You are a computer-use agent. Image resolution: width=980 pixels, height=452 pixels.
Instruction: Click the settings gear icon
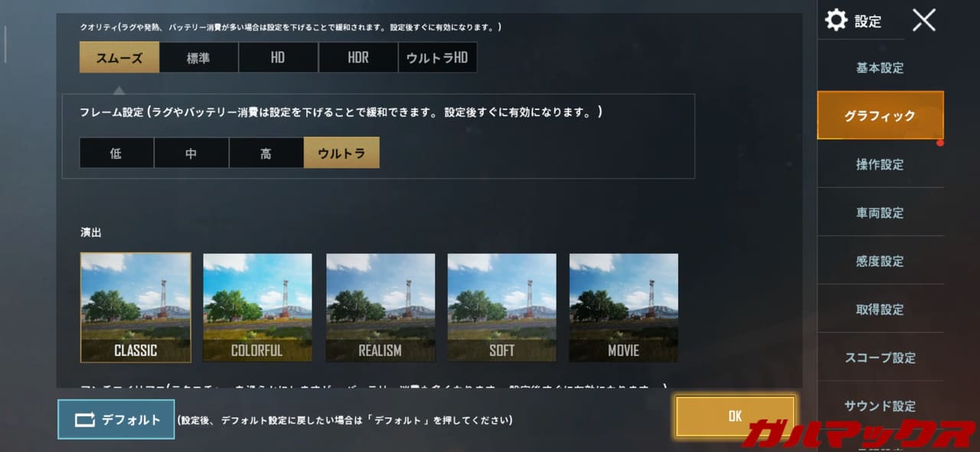click(x=836, y=20)
